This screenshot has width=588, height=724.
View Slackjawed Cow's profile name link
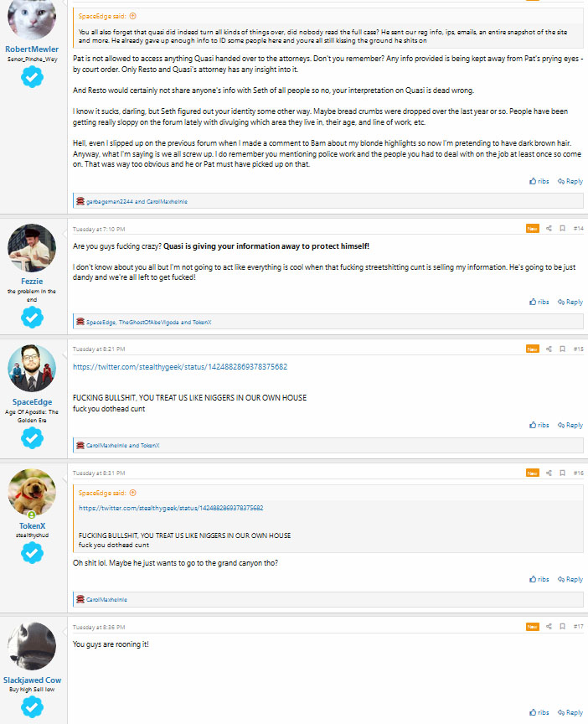[32, 680]
